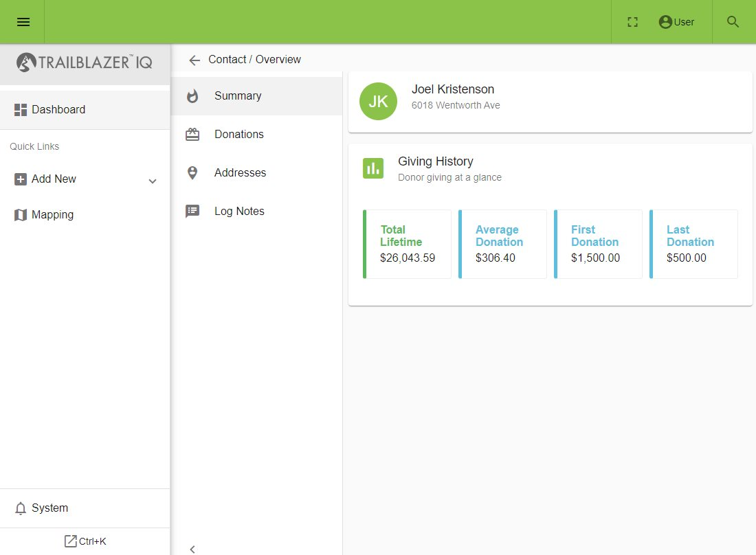Click the Last Donation card
756x555 pixels.
click(x=693, y=244)
